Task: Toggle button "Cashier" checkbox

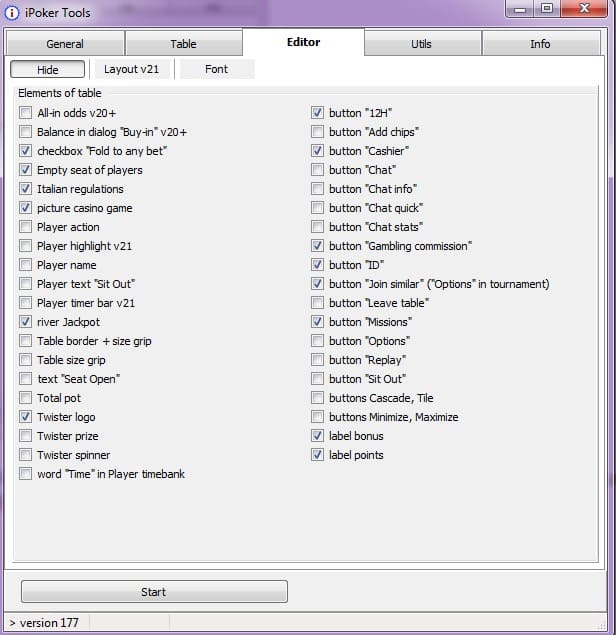Action: (318, 151)
